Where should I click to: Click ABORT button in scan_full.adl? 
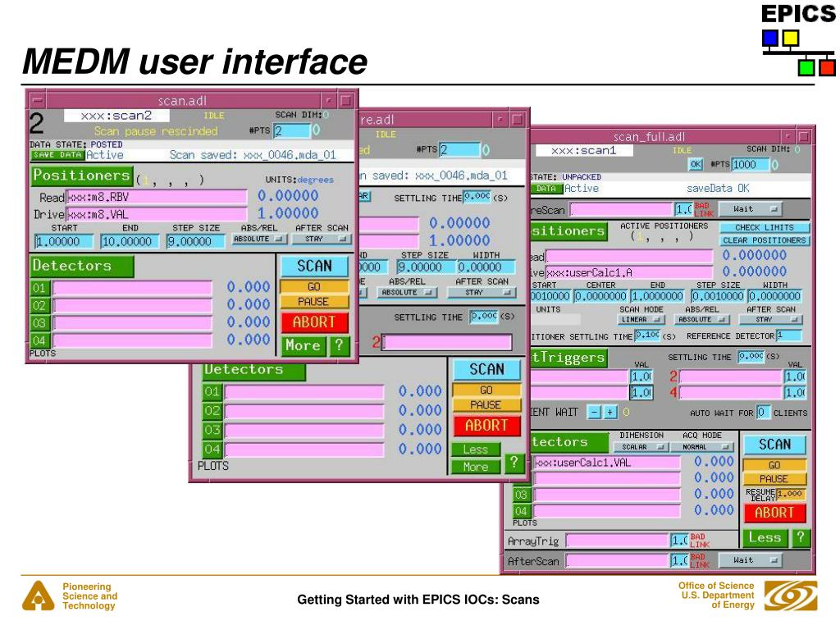pos(774,513)
